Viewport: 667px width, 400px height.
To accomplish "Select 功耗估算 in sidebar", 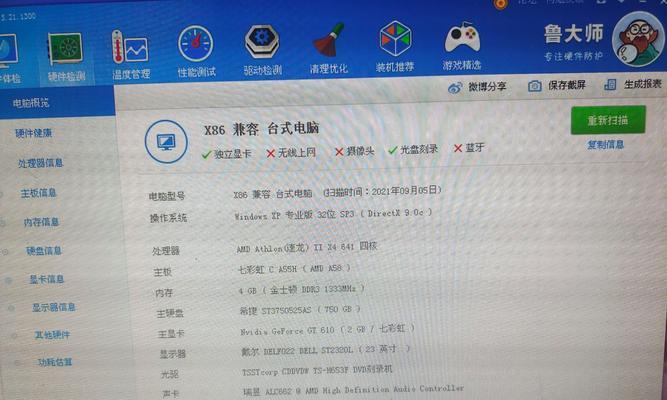I will (x=55, y=362).
